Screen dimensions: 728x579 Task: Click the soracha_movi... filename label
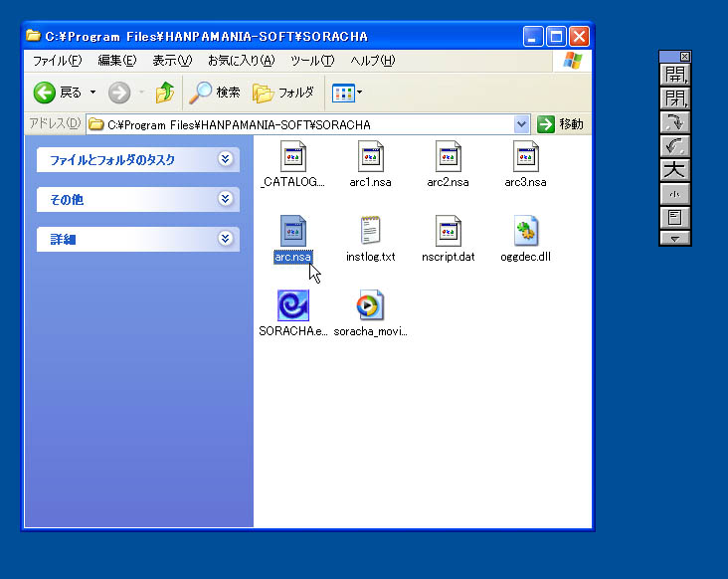pyautogui.click(x=371, y=331)
